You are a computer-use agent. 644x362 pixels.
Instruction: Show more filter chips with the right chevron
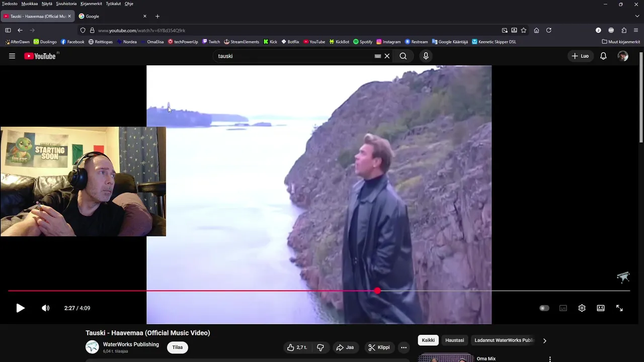coord(544,340)
